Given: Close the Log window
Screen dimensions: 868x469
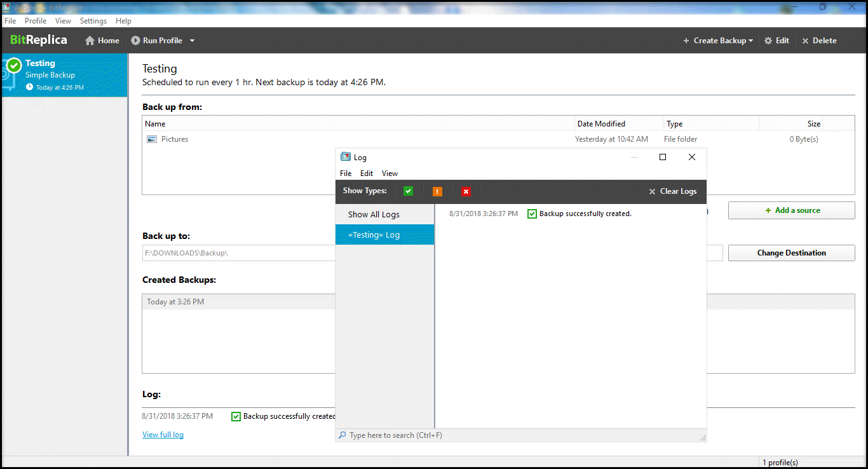Looking at the screenshot, I should (692, 157).
